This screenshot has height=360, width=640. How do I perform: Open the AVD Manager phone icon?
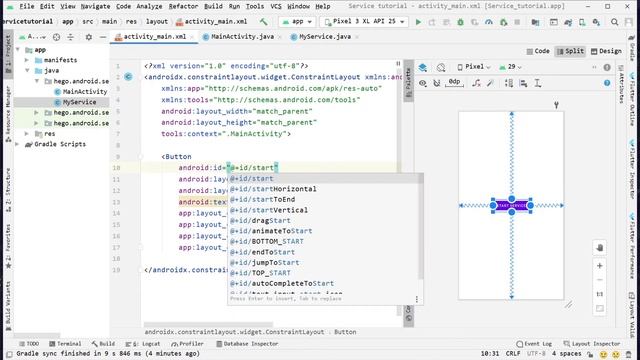click(x=582, y=22)
